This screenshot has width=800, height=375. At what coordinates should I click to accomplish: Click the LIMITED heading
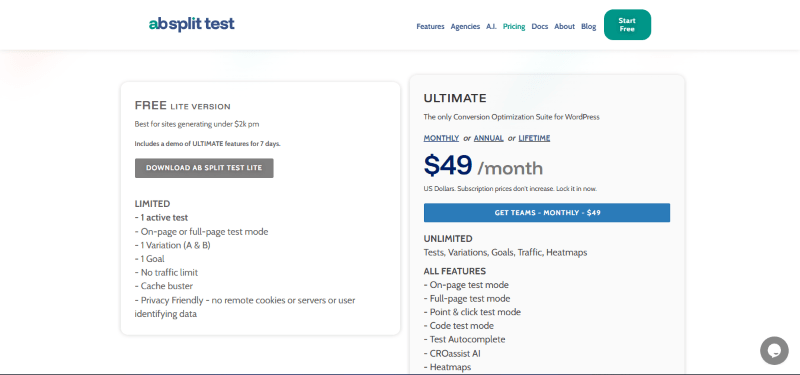coord(152,204)
